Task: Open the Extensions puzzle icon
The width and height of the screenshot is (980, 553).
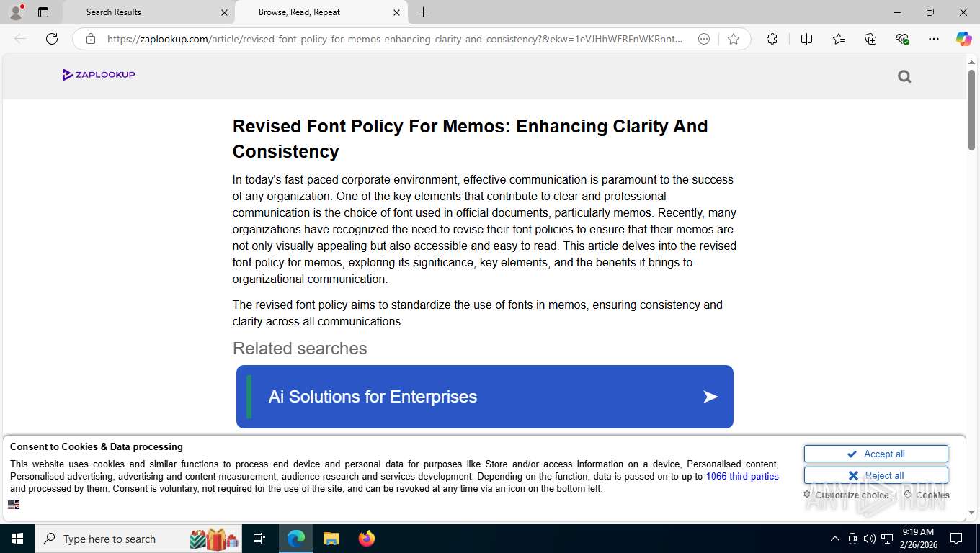Action: tap(772, 39)
